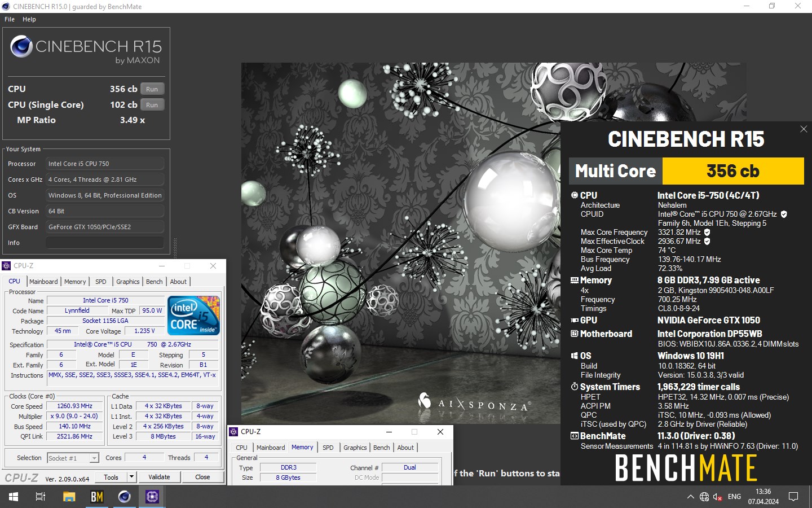Image resolution: width=812 pixels, height=508 pixels.
Task: Open the File menu in Cinebench
Action: [10, 19]
